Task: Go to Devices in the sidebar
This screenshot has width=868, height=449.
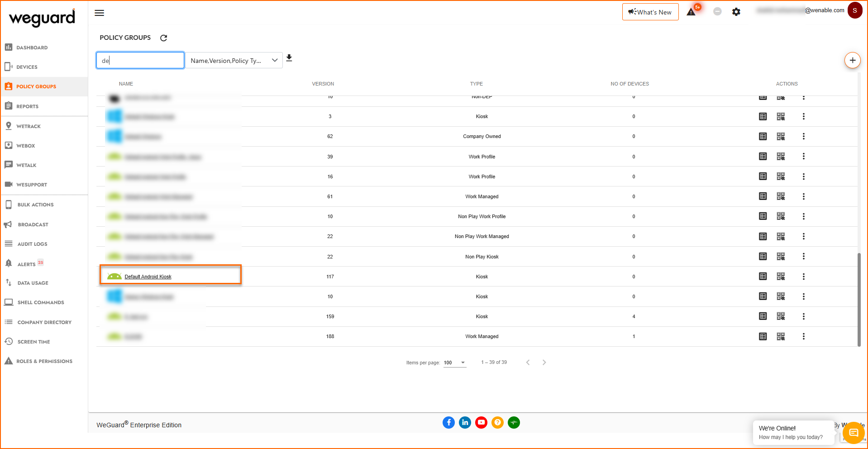Action: click(27, 67)
